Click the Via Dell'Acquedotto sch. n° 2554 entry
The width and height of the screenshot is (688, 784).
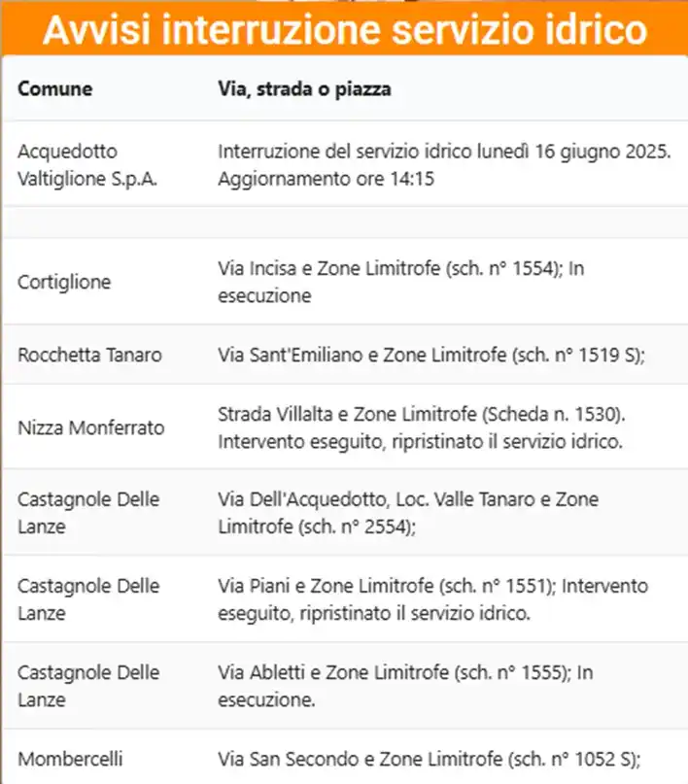click(408, 513)
